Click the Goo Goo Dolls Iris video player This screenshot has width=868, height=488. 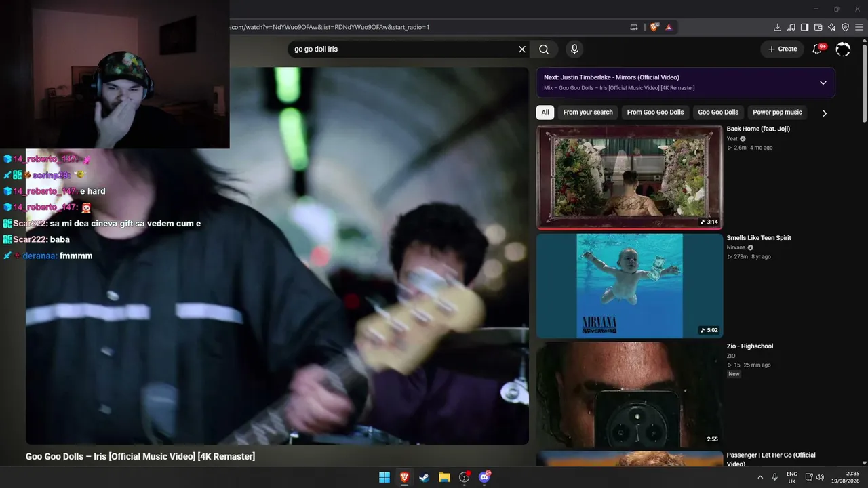click(x=277, y=256)
